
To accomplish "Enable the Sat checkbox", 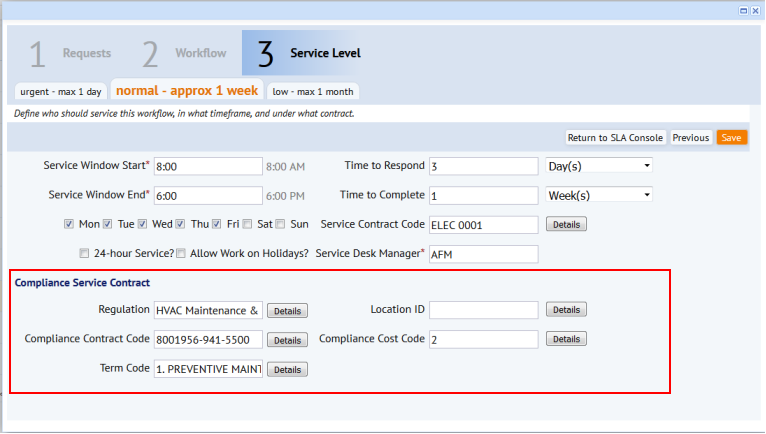I will [248, 224].
